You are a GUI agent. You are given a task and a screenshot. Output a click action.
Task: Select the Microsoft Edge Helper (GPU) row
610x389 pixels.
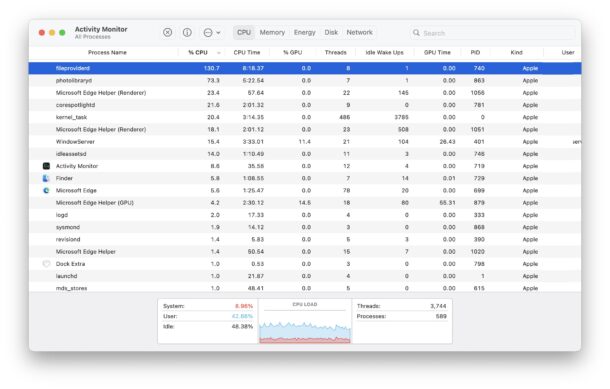pos(305,203)
